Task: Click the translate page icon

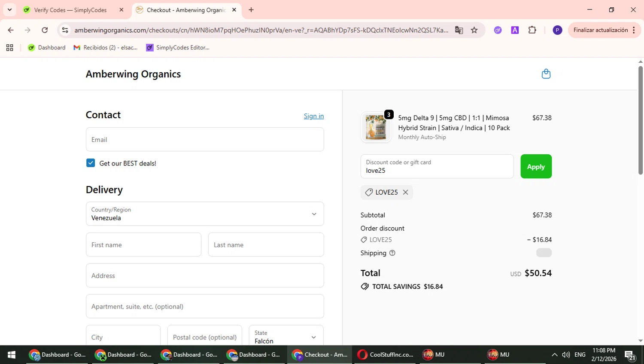Action: click(459, 30)
